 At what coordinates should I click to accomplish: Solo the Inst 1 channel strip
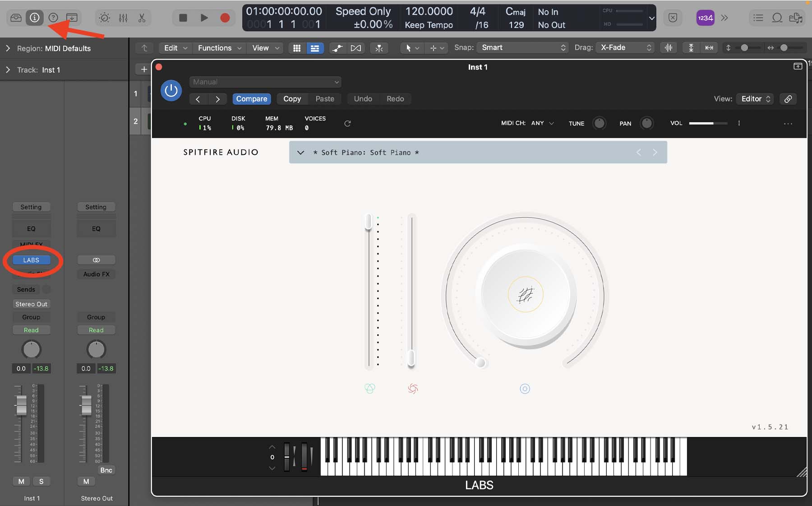[41, 481]
